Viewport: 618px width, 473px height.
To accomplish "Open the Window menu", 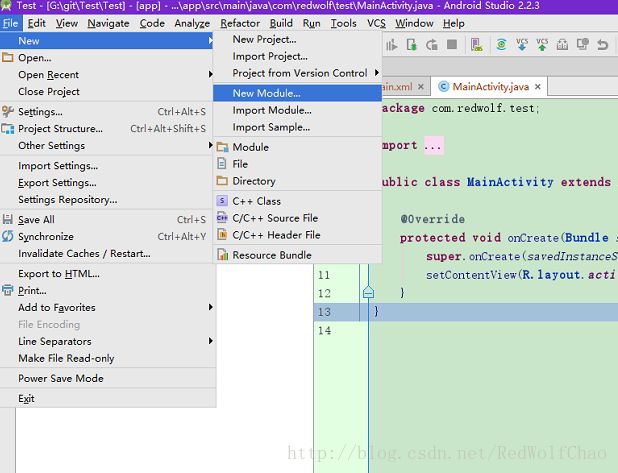I will (414, 23).
